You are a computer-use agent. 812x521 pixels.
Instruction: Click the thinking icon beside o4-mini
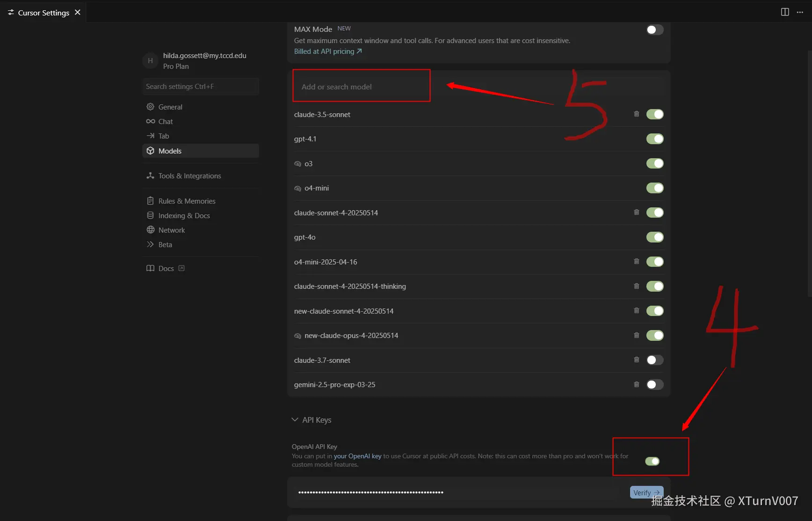(297, 188)
